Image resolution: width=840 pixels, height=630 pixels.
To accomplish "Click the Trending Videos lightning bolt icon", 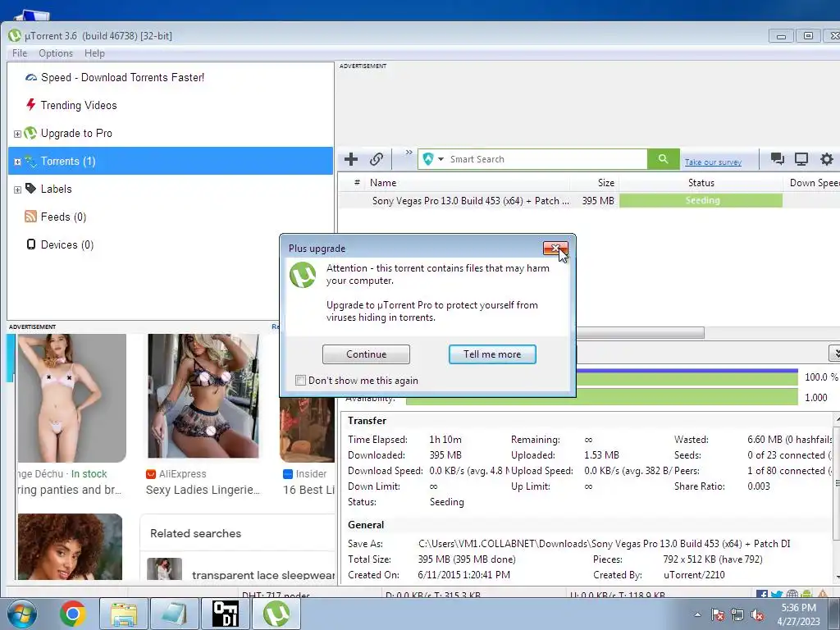I will [31, 105].
